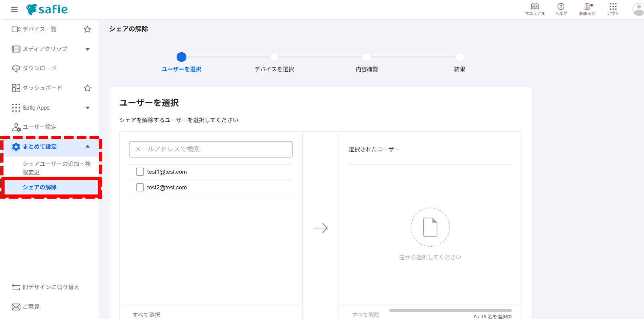Favorite ダッシュボード with the star icon
This screenshot has height=319, width=644.
(87, 88)
